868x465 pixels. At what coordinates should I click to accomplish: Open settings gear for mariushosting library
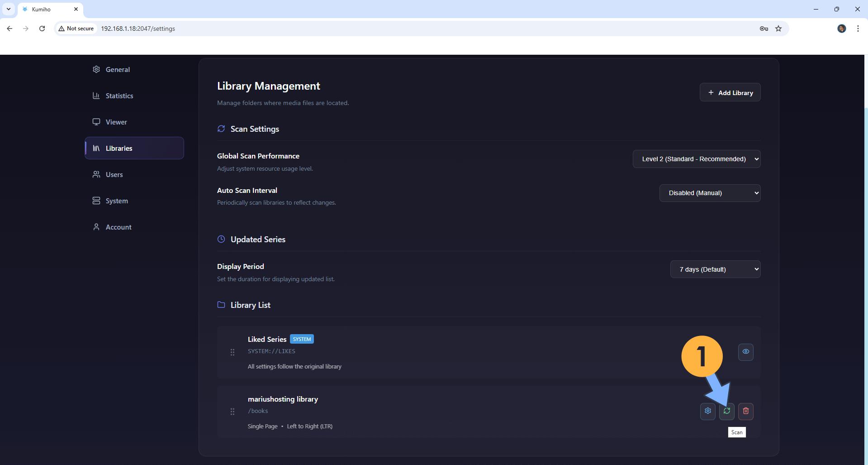[x=708, y=411]
